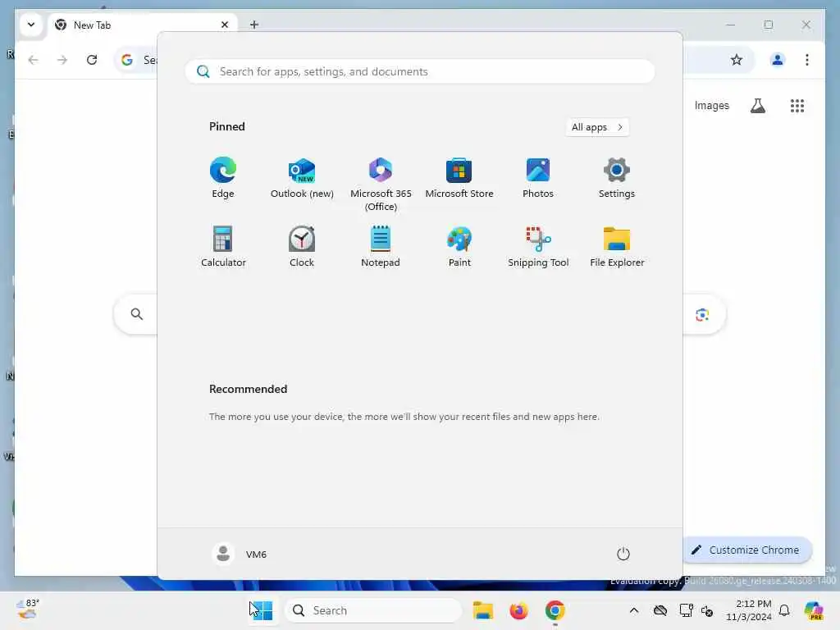
Task: Open Copilot preview from the taskbar
Action: point(814,610)
